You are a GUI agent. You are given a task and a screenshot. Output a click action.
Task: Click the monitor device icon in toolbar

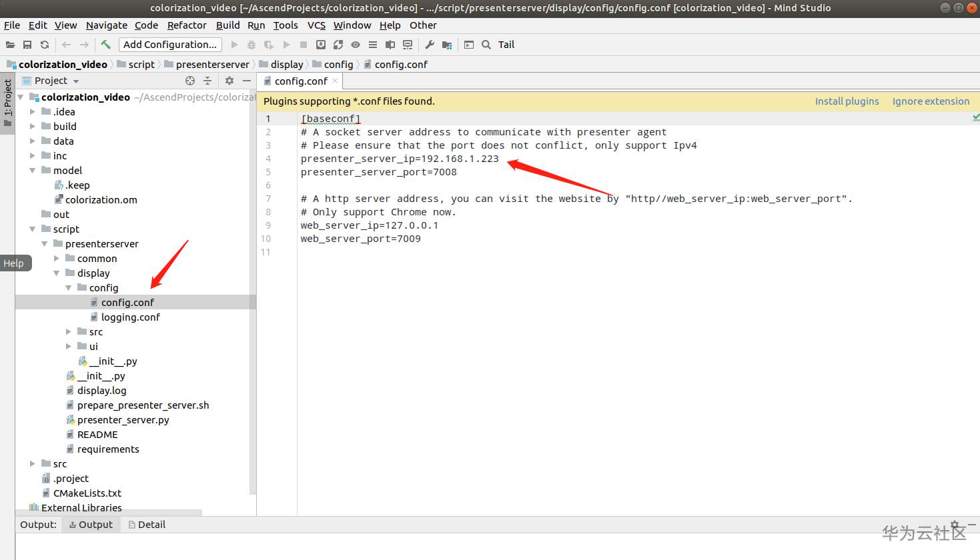click(x=408, y=45)
